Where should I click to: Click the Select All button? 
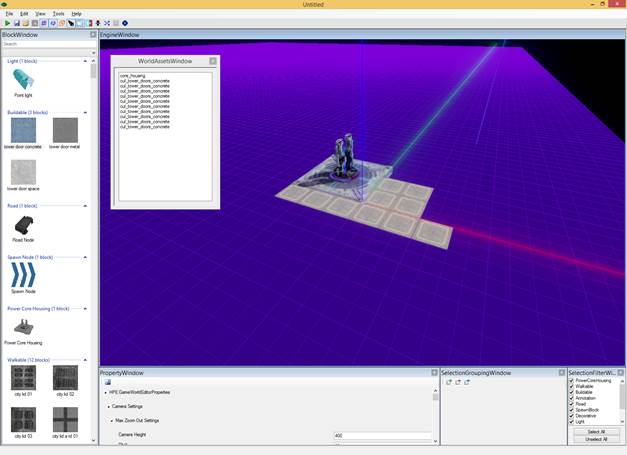(596, 431)
